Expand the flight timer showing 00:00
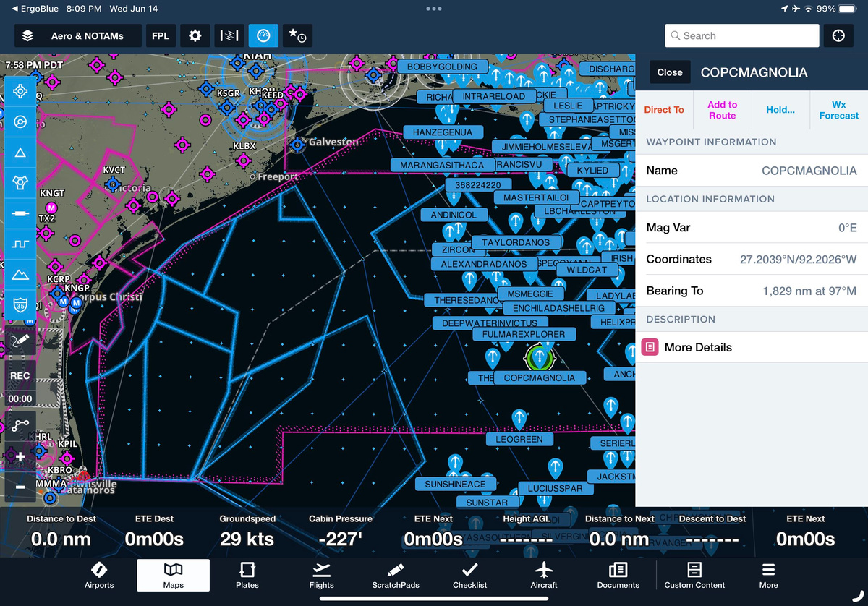Image resolution: width=868 pixels, height=606 pixels. [x=20, y=398]
